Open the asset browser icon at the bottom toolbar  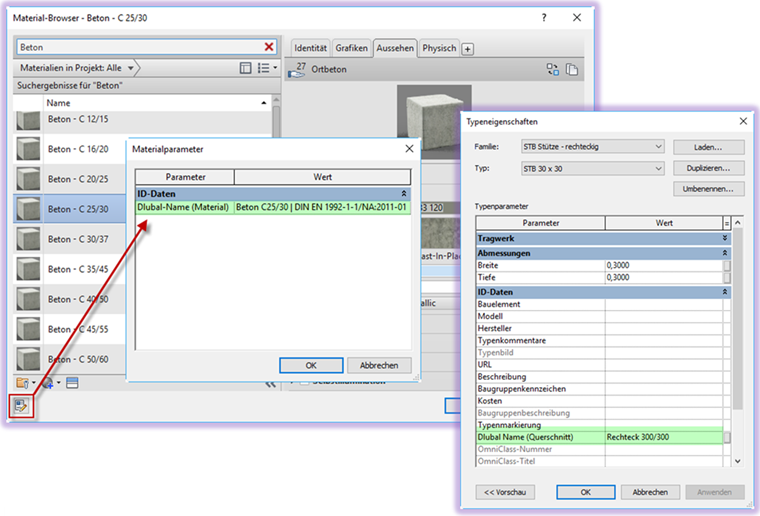(72, 383)
